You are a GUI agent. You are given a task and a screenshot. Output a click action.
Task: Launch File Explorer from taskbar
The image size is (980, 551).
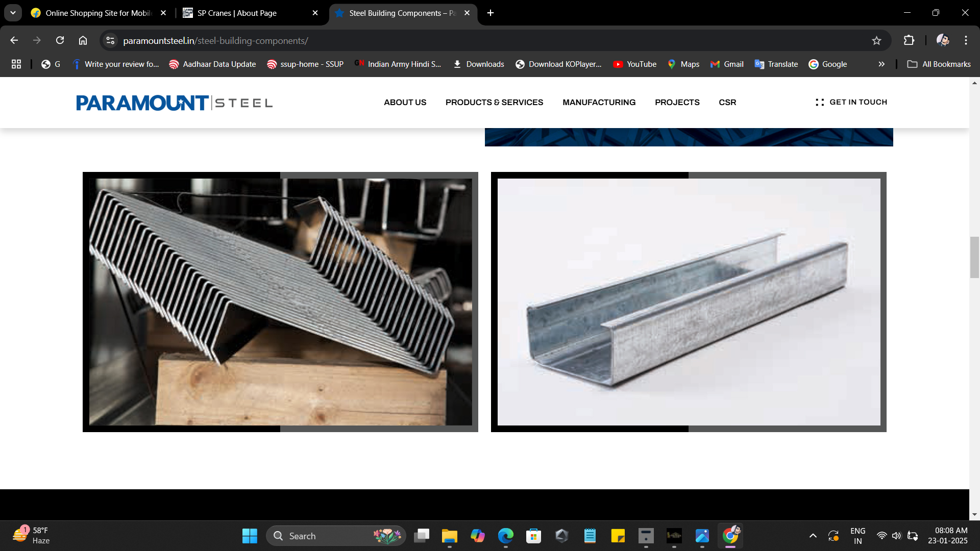coord(449,536)
